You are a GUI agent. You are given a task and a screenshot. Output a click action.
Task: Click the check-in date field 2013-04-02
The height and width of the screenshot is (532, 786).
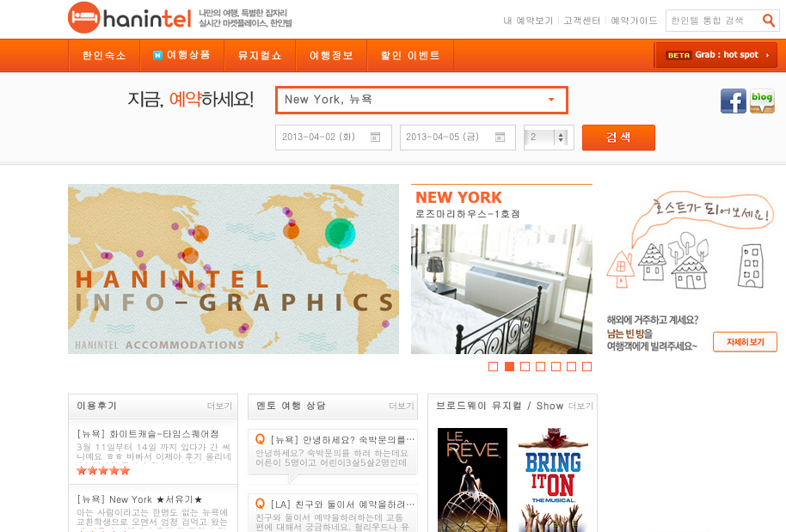click(x=334, y=138)
